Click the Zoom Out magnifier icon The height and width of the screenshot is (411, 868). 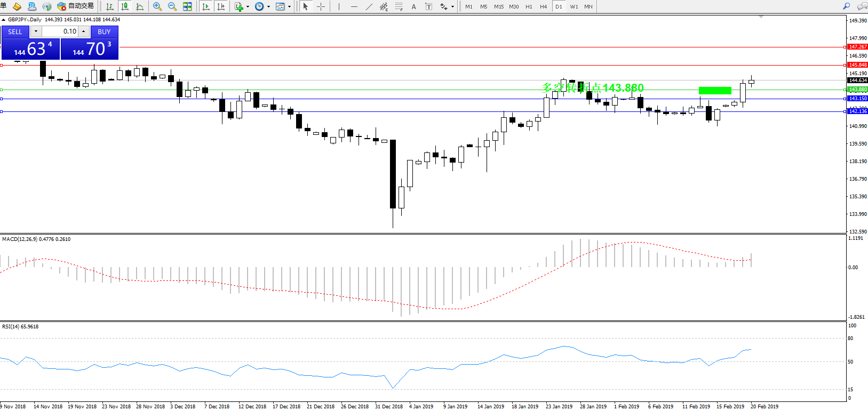tap(172, 6)
